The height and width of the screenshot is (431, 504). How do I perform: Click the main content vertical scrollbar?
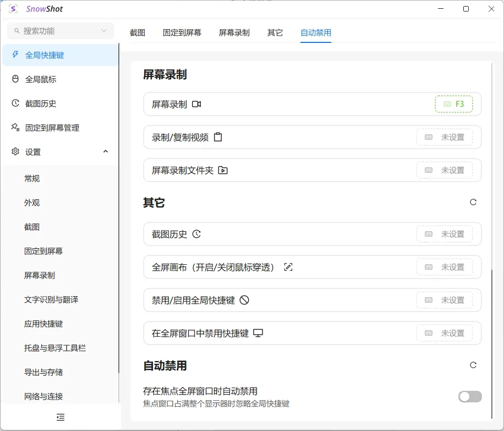[x=492, y=343]
